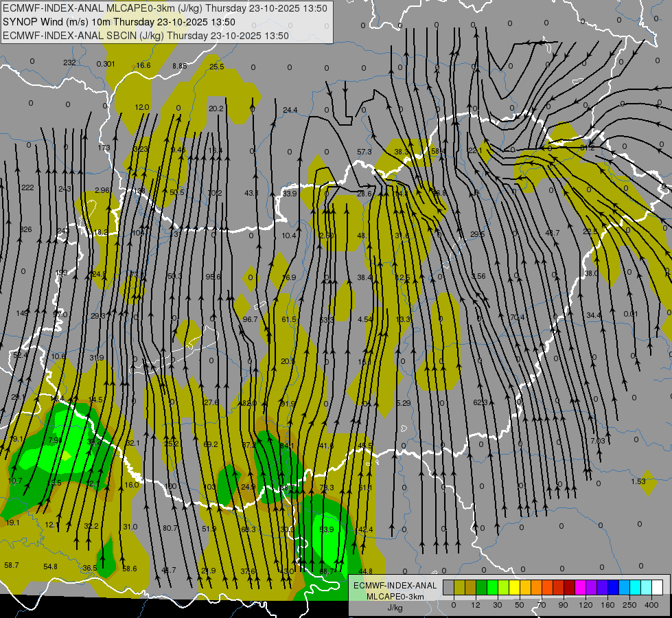The width and height of the screenshot is (672, 618).
Task: Click the map value '31.0'
Action: (130, 527)
